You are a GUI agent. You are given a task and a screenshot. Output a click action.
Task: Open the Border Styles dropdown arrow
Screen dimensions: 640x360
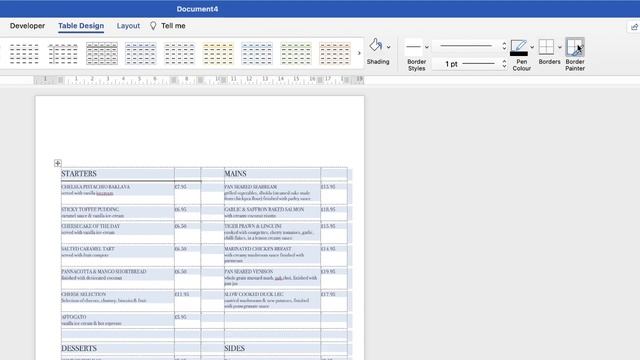pos(427,47)
